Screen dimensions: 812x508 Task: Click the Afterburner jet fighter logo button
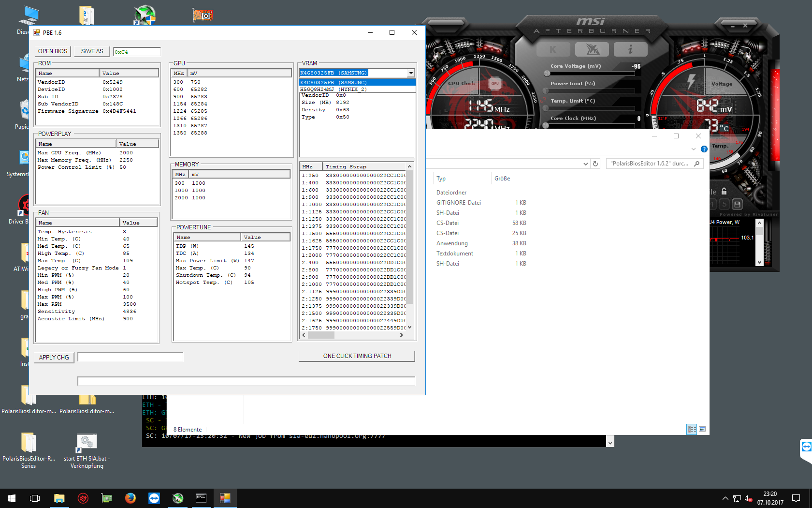click(593, 49)
